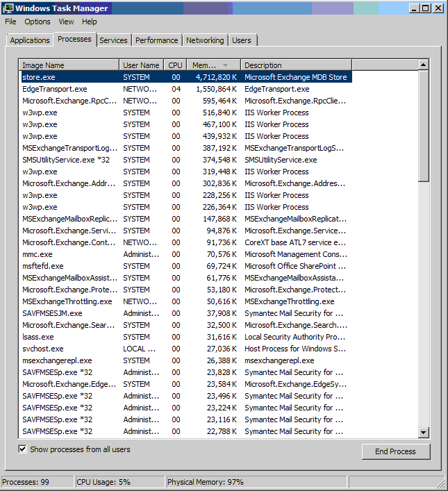Select MSExchangeMailboxReplic... process

[187, 219]
